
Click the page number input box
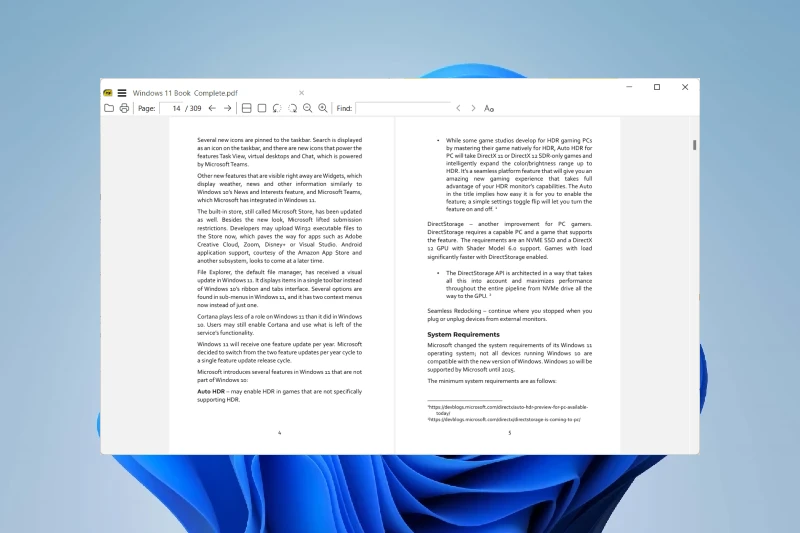[171, 108]
